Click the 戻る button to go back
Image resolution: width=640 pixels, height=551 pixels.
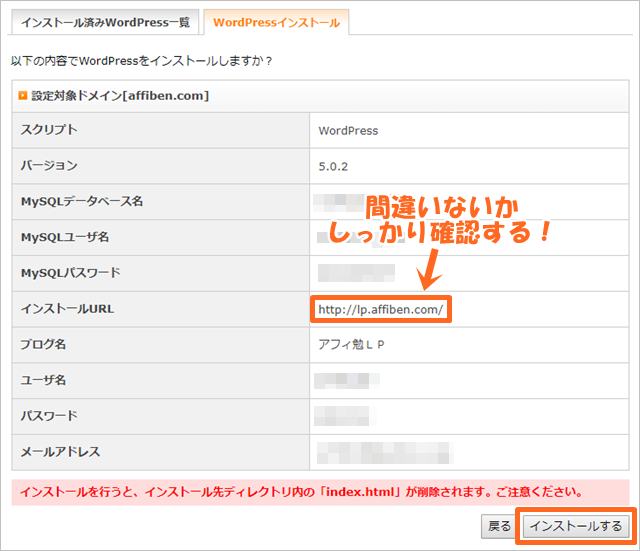click(x=499, y=526)
